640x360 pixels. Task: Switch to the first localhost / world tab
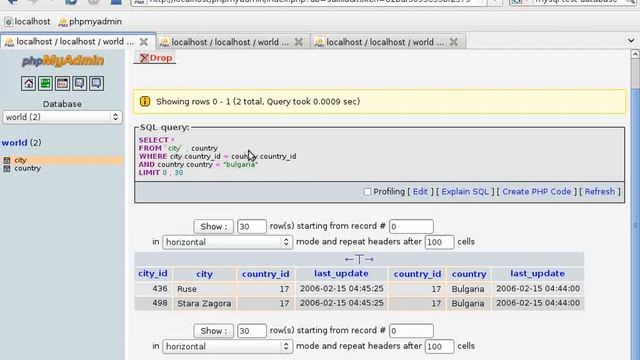(x=75, y=42)
